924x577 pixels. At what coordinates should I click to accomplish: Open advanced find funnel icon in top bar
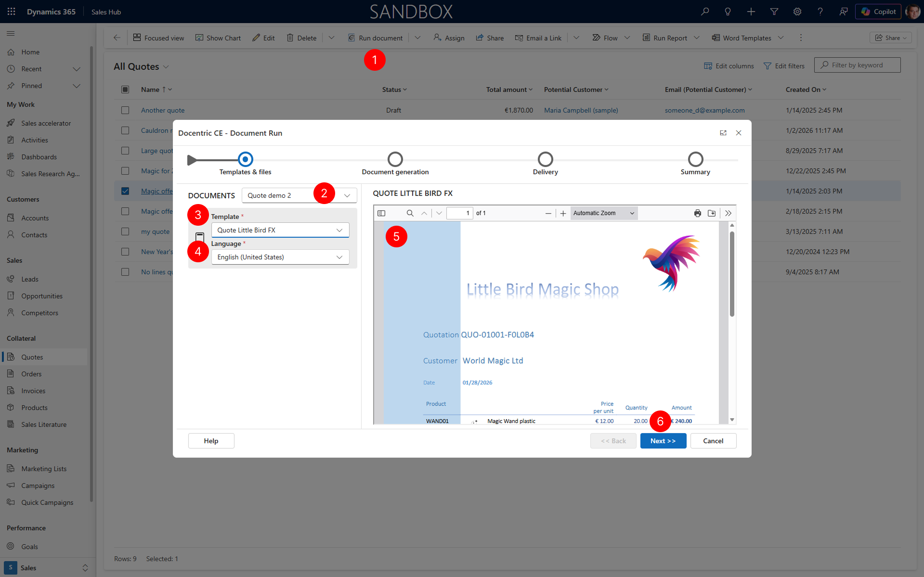[774, 12]
